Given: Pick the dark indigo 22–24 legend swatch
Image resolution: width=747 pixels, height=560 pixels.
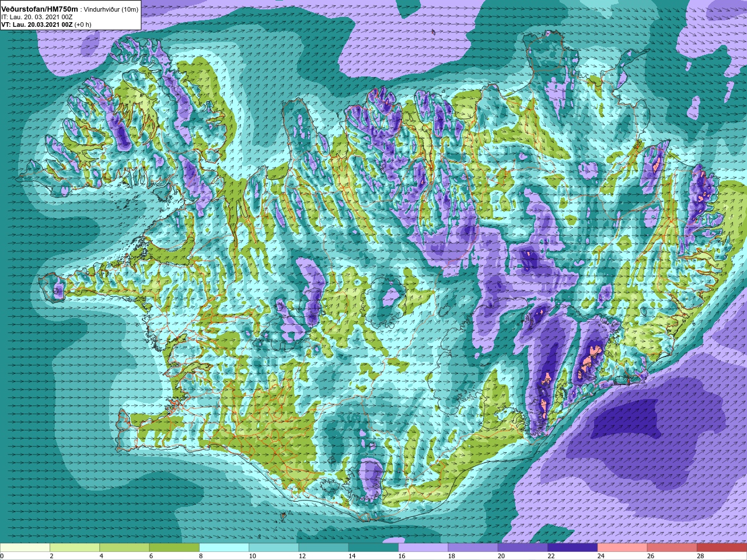Looking at the screenshot, I should pos(573,548).
